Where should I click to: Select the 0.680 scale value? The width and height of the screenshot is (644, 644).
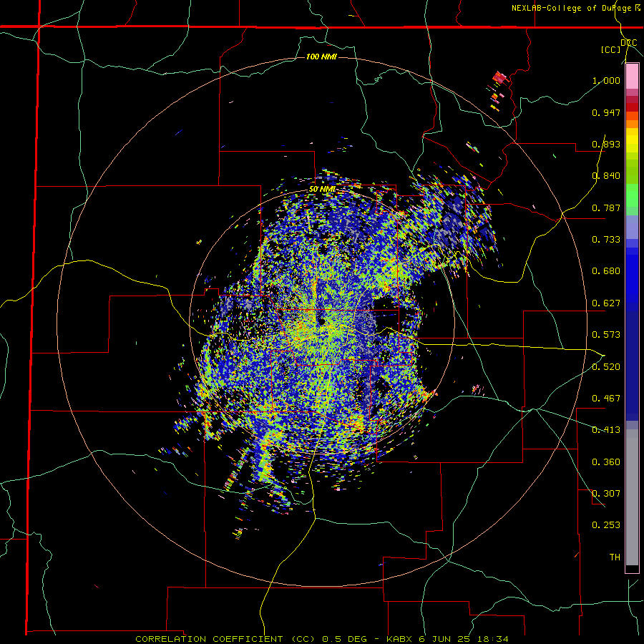coord(606,271)
